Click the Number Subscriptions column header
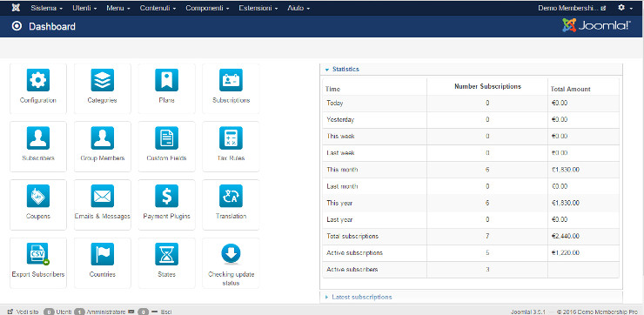This screenshot has height=315, width=644. click(x=487, y=86)
